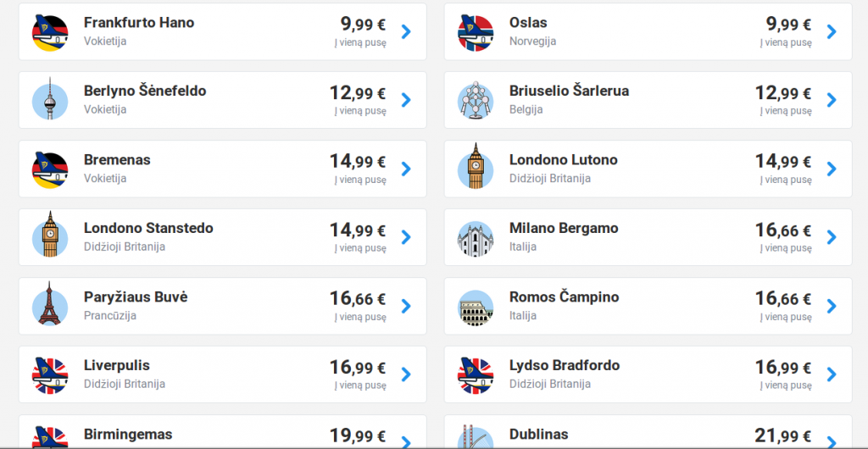
Task: Click the Atomium icon for Briuselio Šarlerua
Action: (476, 101)
